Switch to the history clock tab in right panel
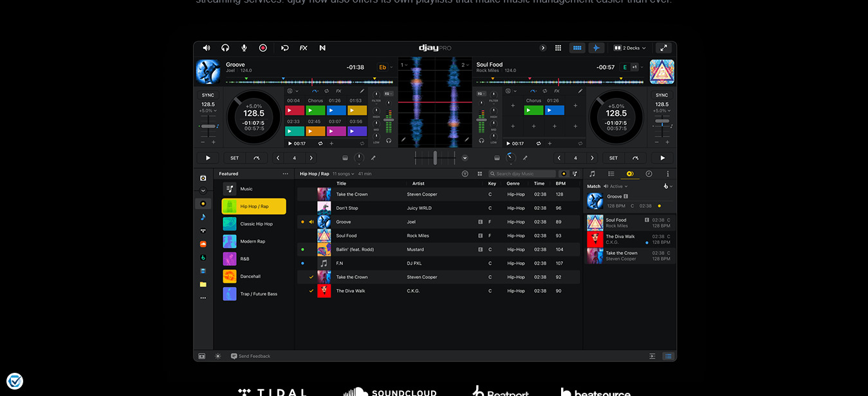 (649, 174)
